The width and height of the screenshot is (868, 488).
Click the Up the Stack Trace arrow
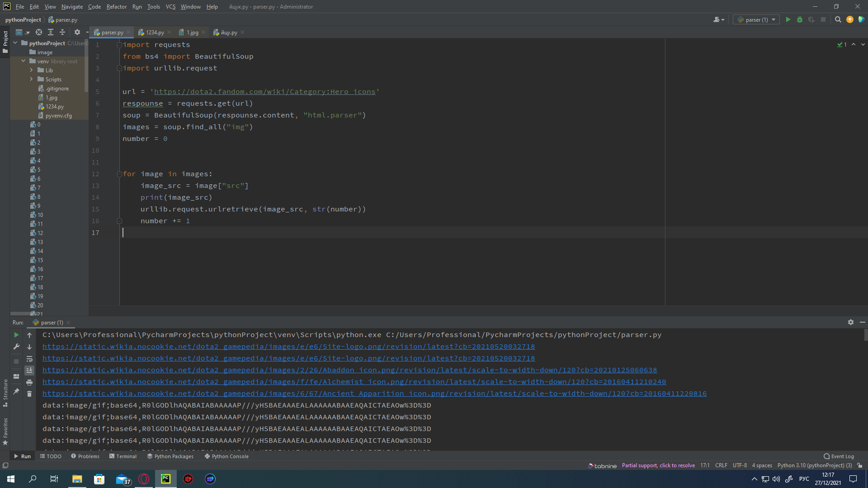29,335
